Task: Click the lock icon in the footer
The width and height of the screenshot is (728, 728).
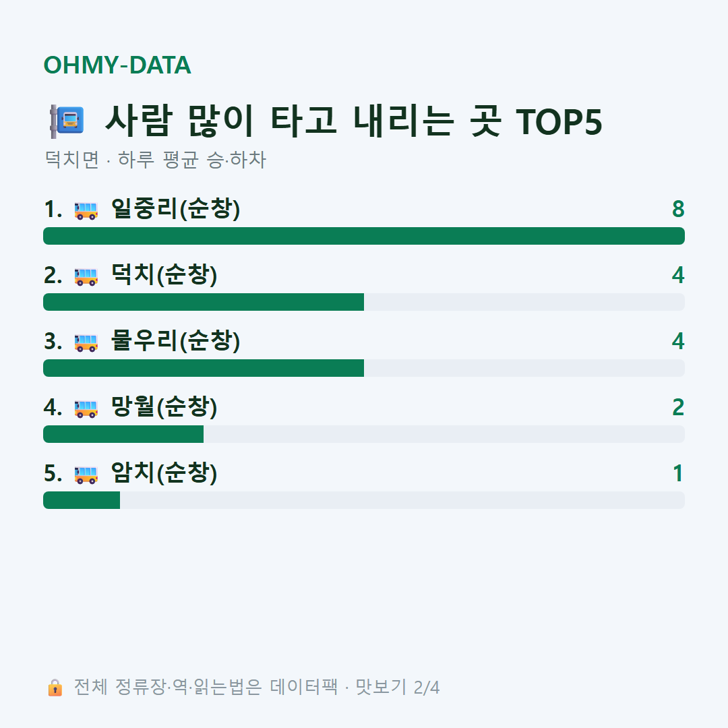Action: click(x=55, y=688)
